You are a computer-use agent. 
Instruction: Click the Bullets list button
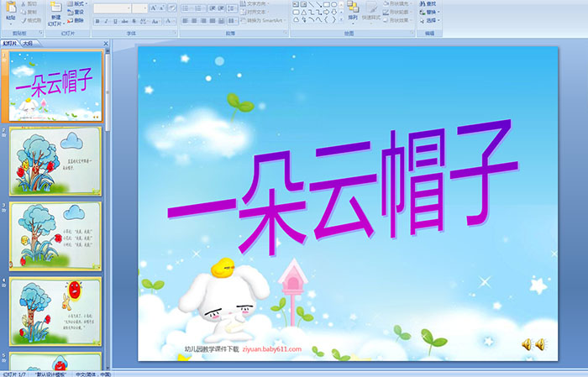(x=187, y=8)
